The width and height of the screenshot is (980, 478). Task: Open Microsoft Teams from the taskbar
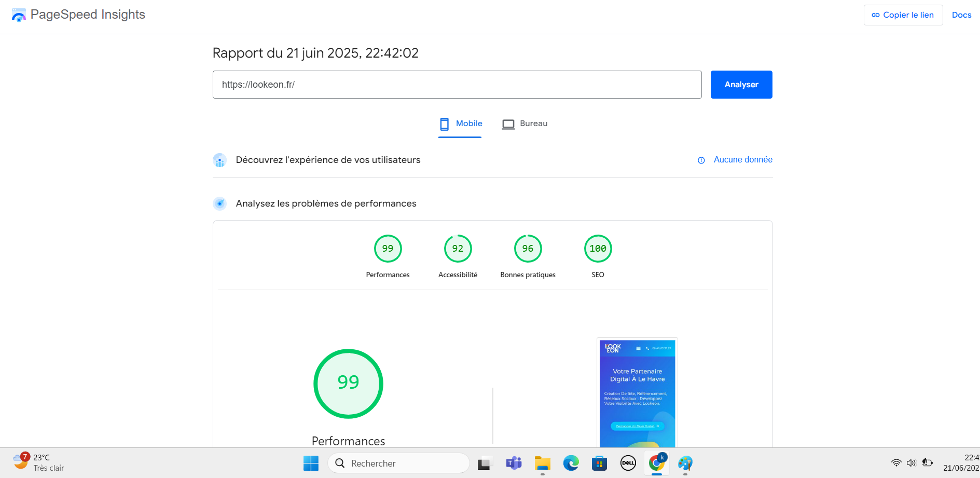[513, 463]
